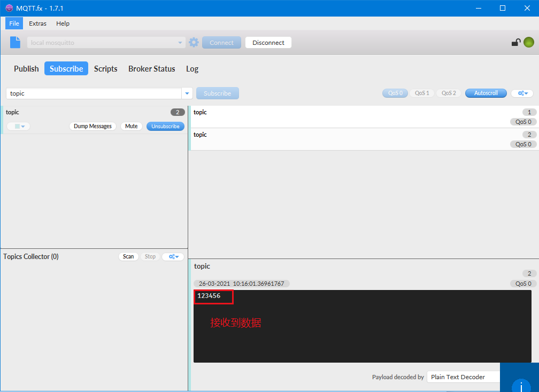Unsubscribe from the topic subscription
The height and width of the screenshot is (392, 539).
165,127
